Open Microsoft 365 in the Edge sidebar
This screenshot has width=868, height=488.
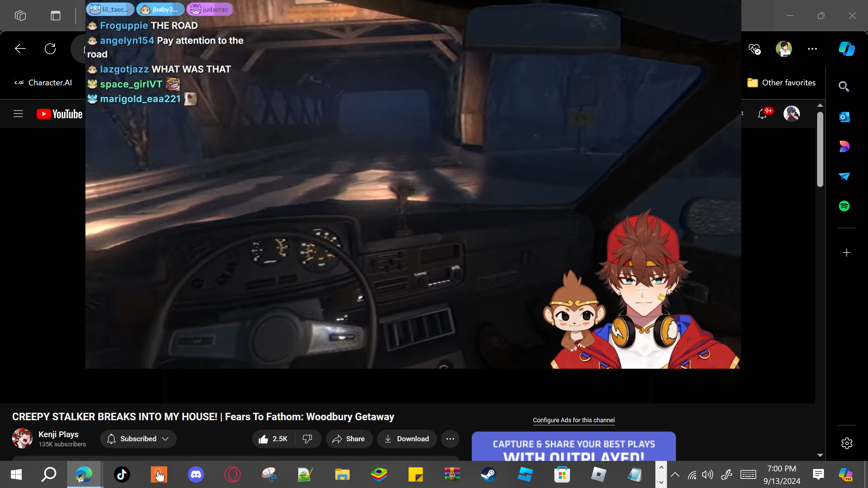pos(844,146)
